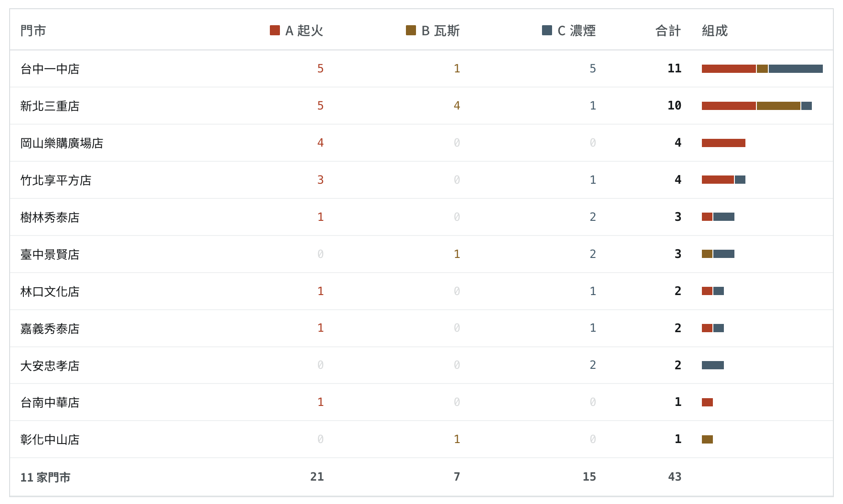This screenshot has height=504, width=843.
Task: Click the 合計 column header
Action: pos(668,31)
